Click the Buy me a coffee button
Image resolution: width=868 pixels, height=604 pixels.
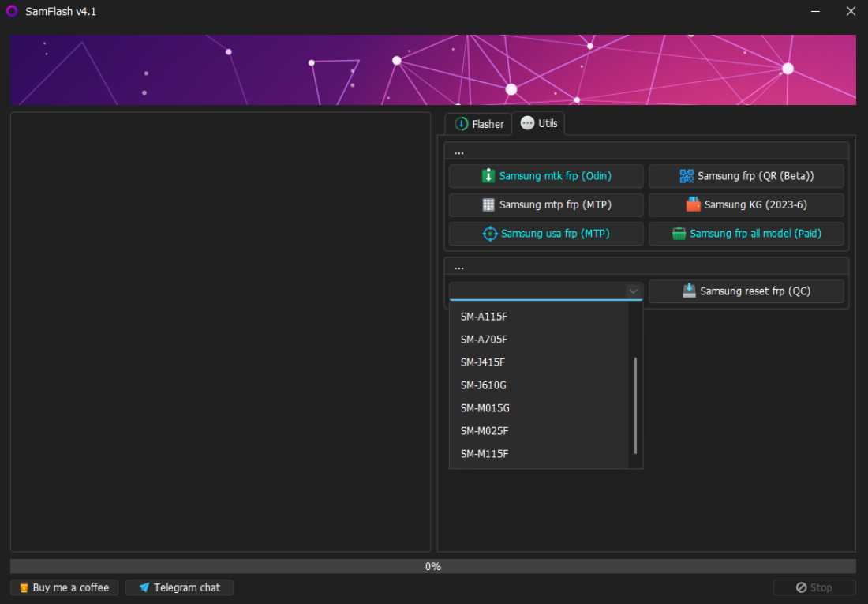point(63,587)
